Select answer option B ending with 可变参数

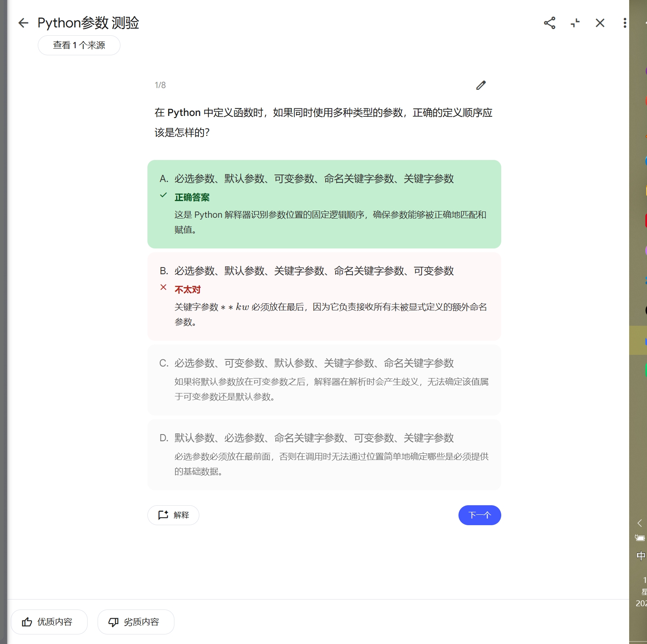pyautogui.click(x=324, y=296)
